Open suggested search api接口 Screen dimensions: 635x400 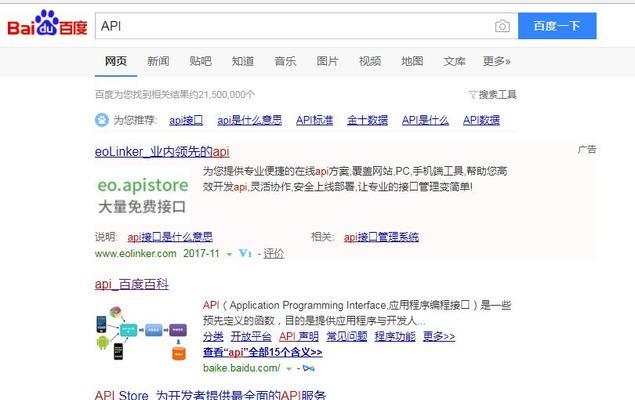click(x=186, y=120)
